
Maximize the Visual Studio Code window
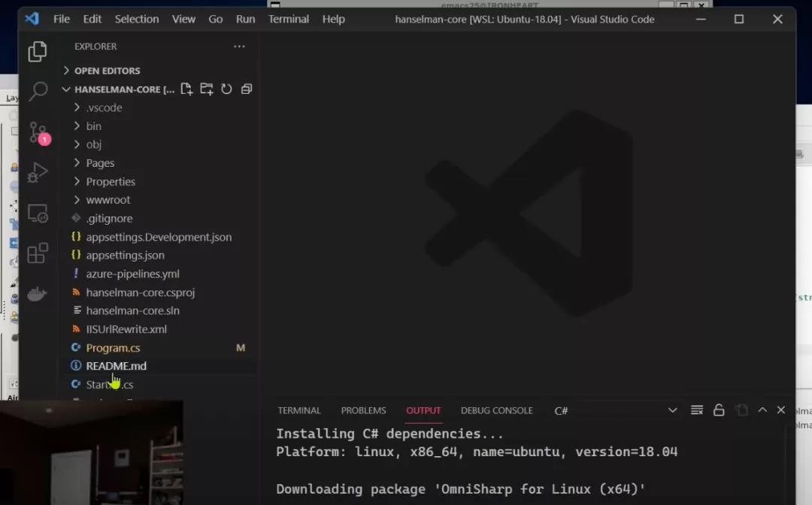(739, 19)
